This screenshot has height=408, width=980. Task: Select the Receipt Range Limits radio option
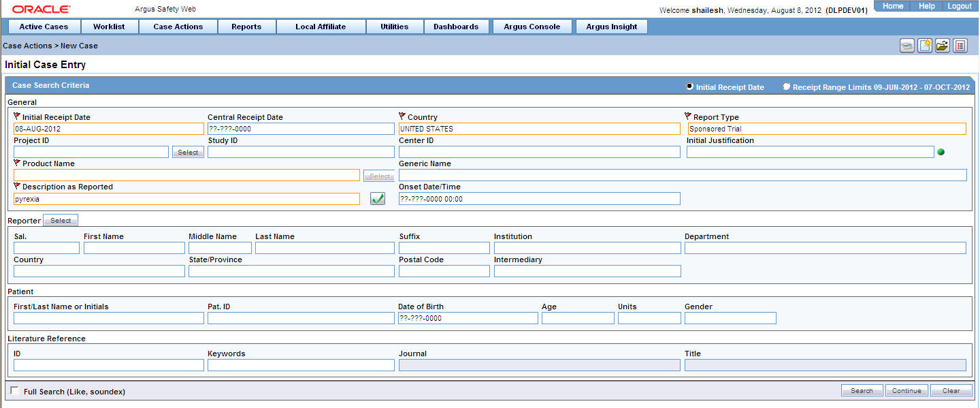pyautogui.click(x=786, y=87)
